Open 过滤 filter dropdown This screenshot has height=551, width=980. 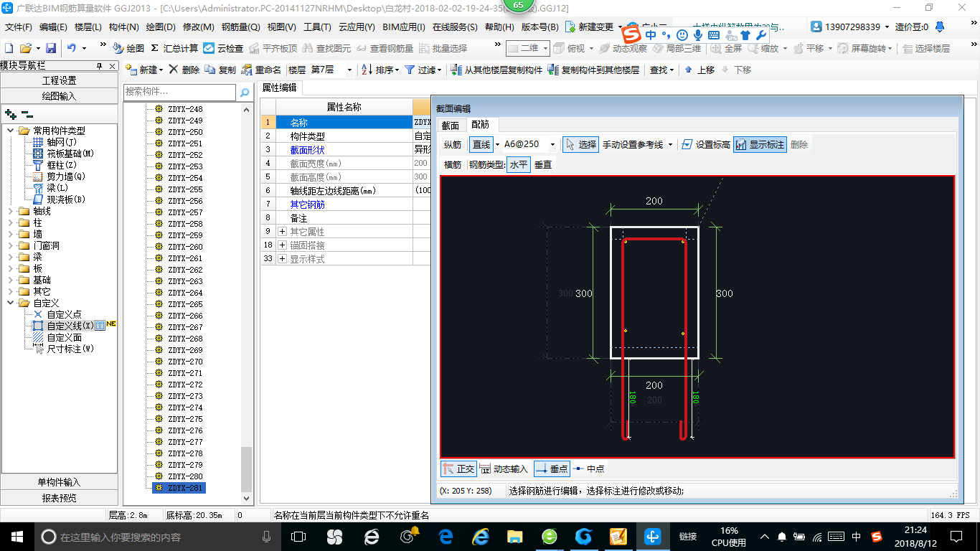424,70
